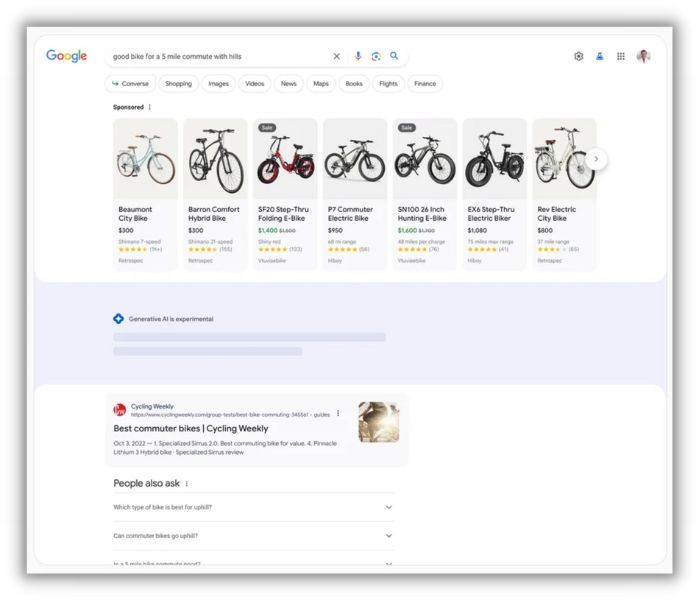Click the $800 price
The height and width of the screenshot is (600, 698).
point(545,230)
